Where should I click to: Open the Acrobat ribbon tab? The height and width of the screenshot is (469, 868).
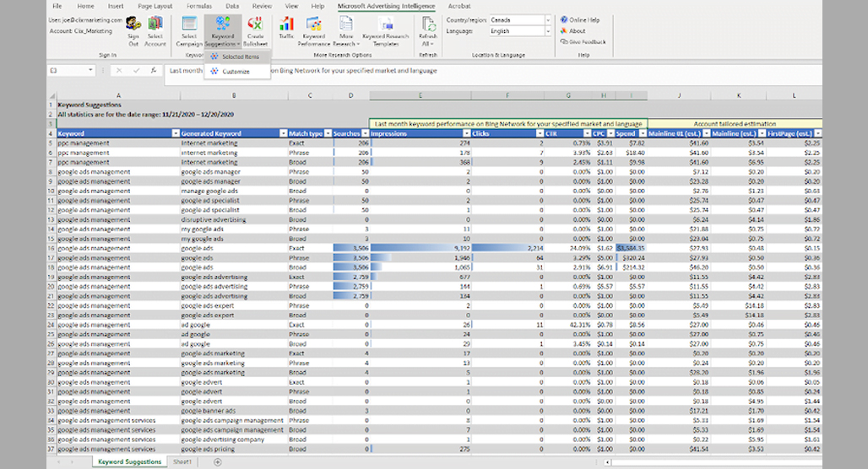(459, 6)
